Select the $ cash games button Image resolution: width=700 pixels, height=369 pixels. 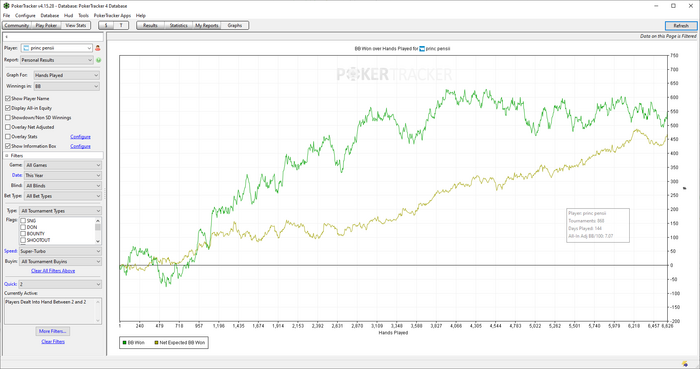[x=106, y=25]
